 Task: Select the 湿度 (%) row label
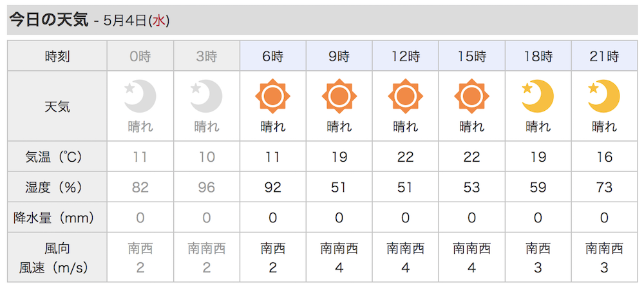pos(57,187)
